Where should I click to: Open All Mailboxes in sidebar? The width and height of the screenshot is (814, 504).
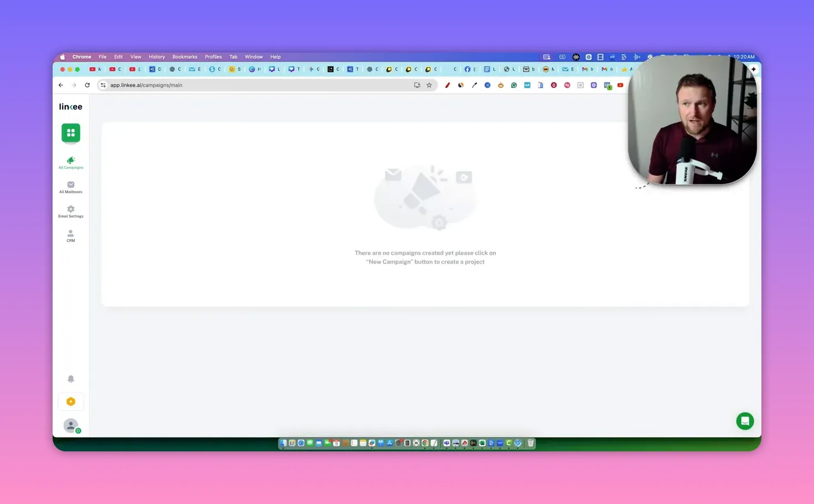click(x=70, y=187)
